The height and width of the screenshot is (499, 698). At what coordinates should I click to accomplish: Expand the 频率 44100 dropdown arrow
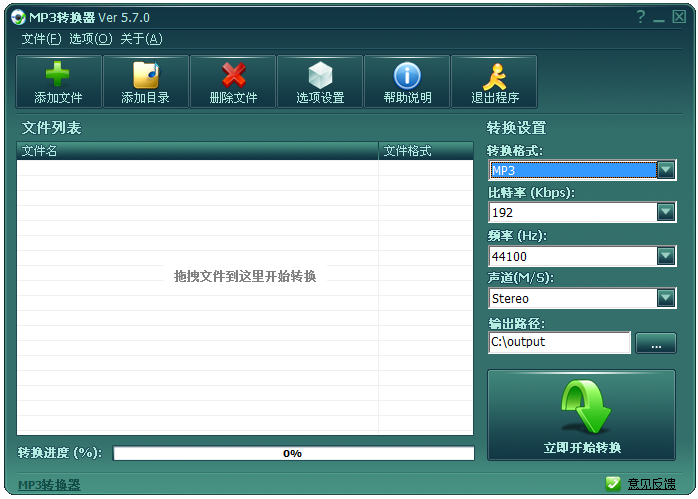(x=666, y=256)
